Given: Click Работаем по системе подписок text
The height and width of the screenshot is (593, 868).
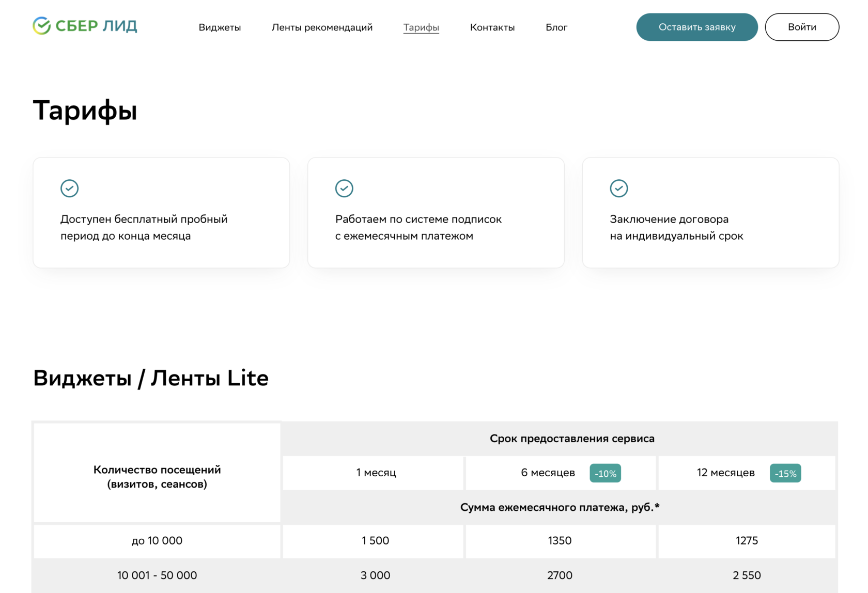Looking at the screenshot, I should click(419, 227).
